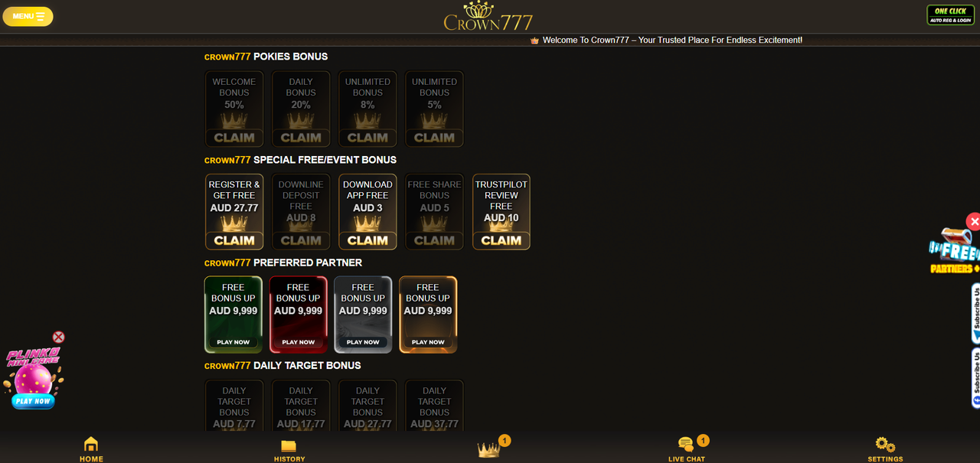Close the Plinko mini game popup

(x=59, y=337)
